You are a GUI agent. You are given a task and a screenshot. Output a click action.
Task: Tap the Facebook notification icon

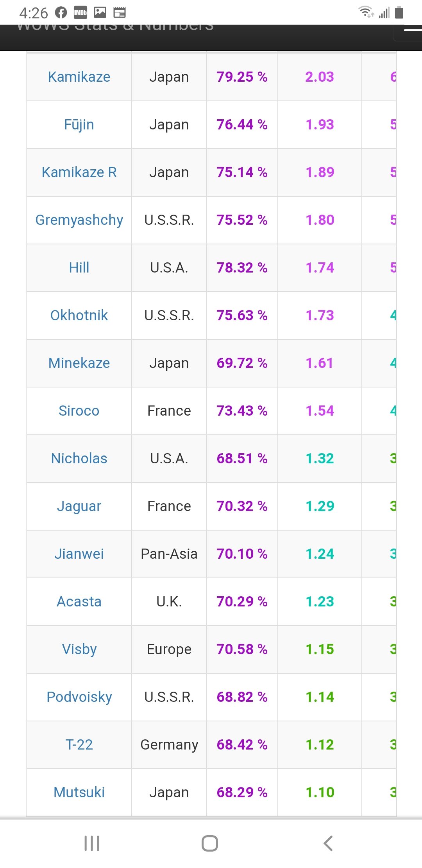coord(61,13)
